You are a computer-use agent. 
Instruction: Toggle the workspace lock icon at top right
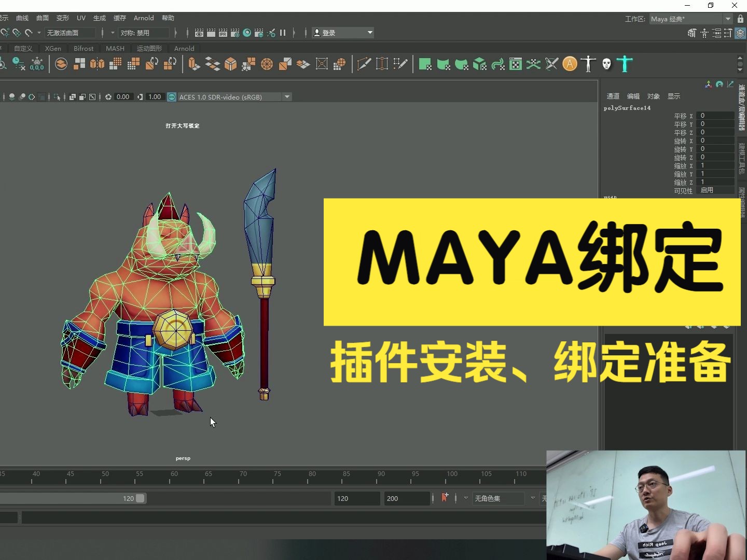(739, 19)
